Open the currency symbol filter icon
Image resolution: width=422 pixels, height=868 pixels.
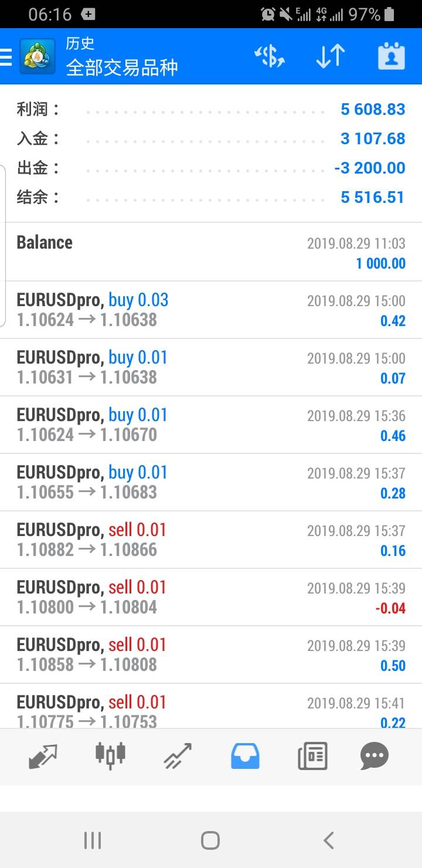[x=270, y=56]
